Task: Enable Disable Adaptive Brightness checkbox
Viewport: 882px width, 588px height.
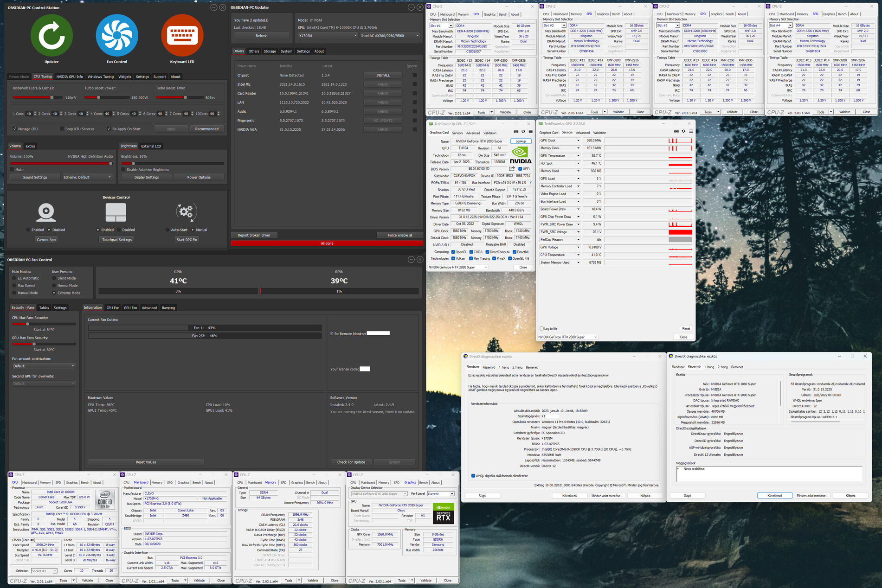Action: click(x=123, y=170)
